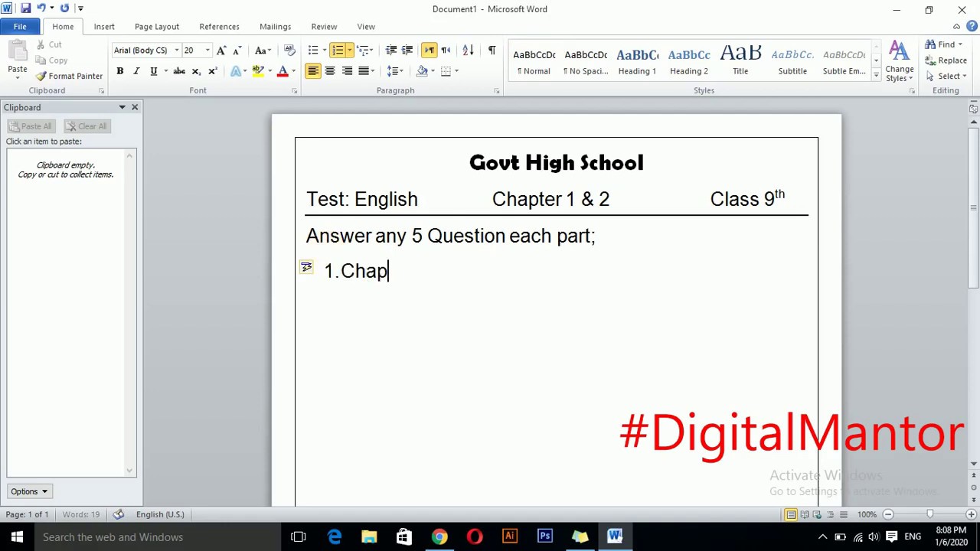Apply superscript formatting

(213, 71)
